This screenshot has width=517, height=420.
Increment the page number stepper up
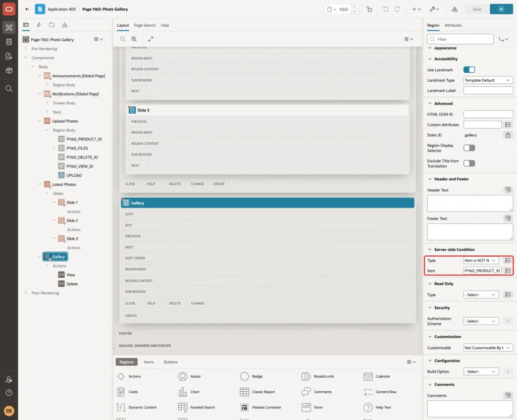pyautogui.click(x=354, y=7)
